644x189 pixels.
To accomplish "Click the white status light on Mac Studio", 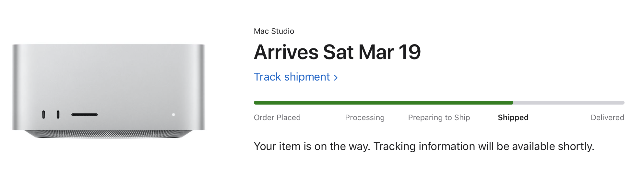I will pos(173,115).
